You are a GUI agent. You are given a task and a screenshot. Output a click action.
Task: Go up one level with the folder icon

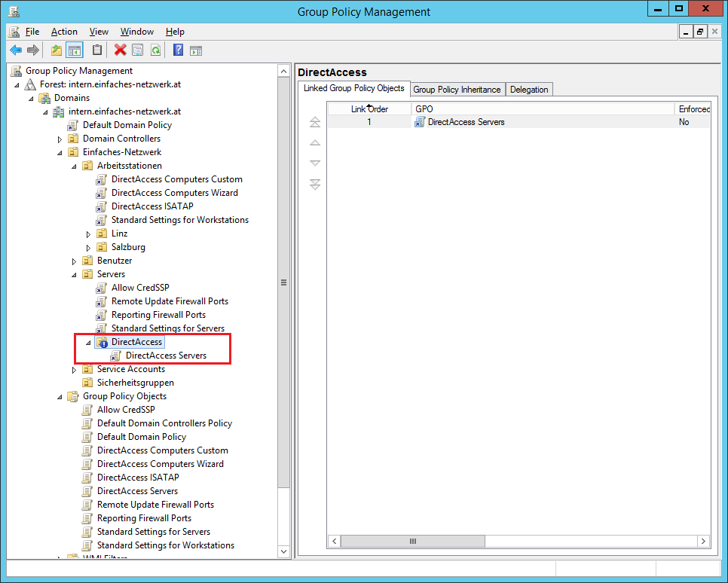tap(57, 50)
